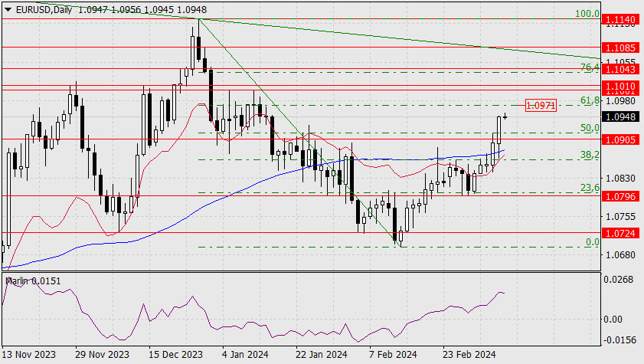Click the 1.1043 red price level label
The height and width of the screenshot is (364, 644).
click(620, 69)
